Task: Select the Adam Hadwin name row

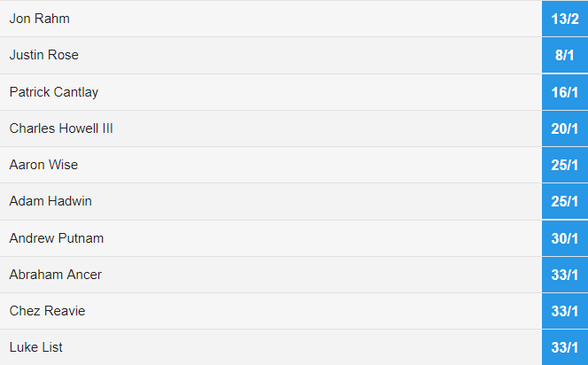Action: pos(50,201)
